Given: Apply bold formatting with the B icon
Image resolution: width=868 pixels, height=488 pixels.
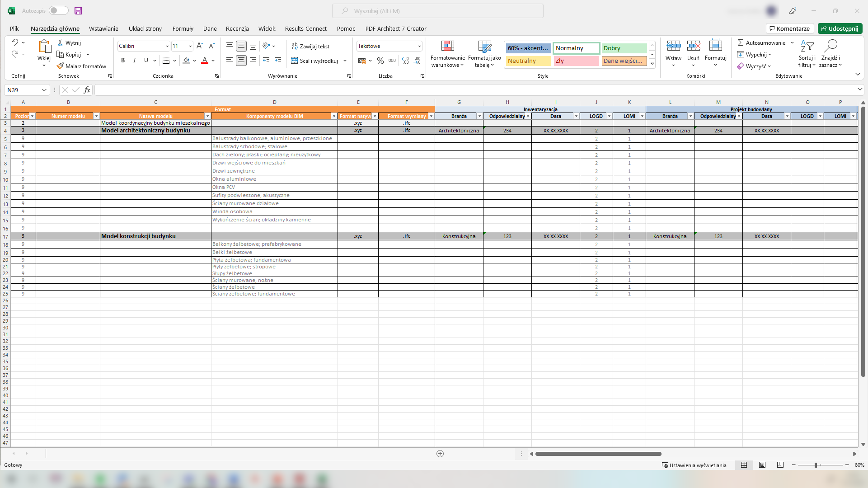Looking at the screenshot, I should [123, 61].
